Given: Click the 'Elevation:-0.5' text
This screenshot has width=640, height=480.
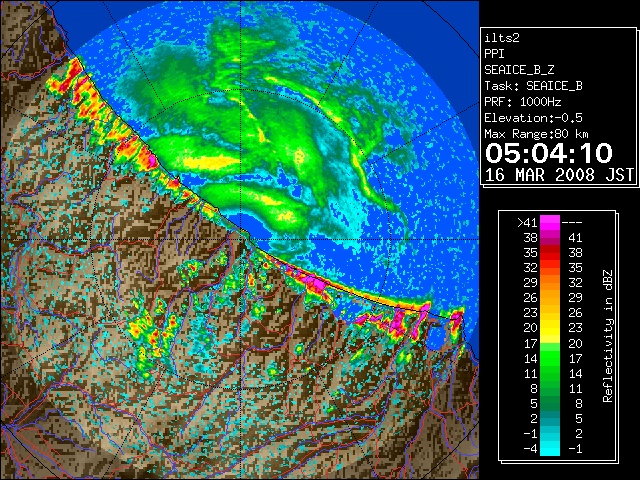Looking at the screenshot, I should click(x=533, y=118).
